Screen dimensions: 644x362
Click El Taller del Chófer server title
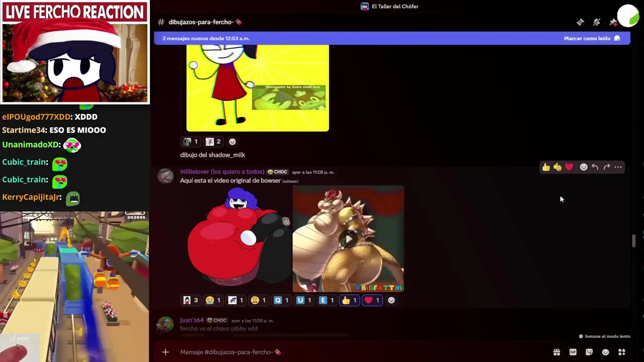(x=395, y=7)
